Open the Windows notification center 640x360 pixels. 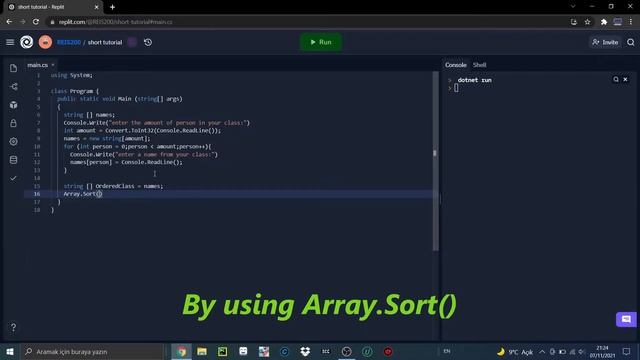627,351
